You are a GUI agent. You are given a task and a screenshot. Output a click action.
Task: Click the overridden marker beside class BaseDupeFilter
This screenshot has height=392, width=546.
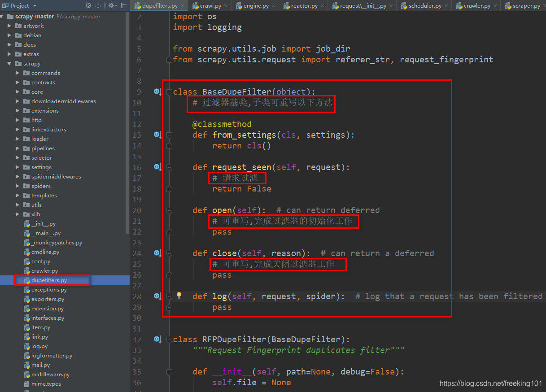157,91
